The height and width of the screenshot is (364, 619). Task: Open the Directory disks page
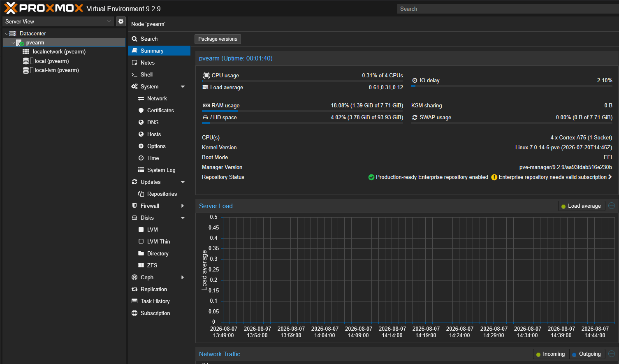click(159, 253)
